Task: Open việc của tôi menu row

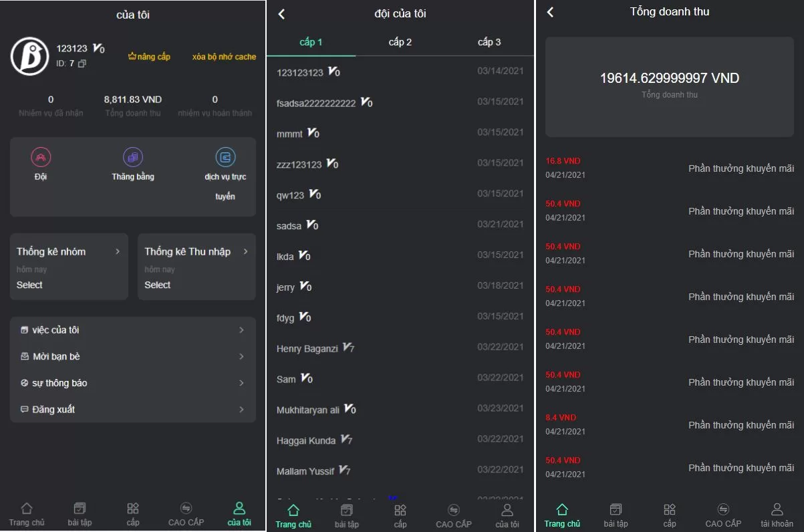Action: click(132, 330)
